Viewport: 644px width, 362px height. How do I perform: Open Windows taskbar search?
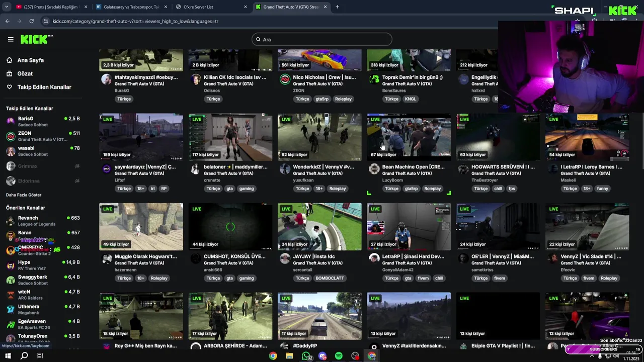[x=24, y=356]
